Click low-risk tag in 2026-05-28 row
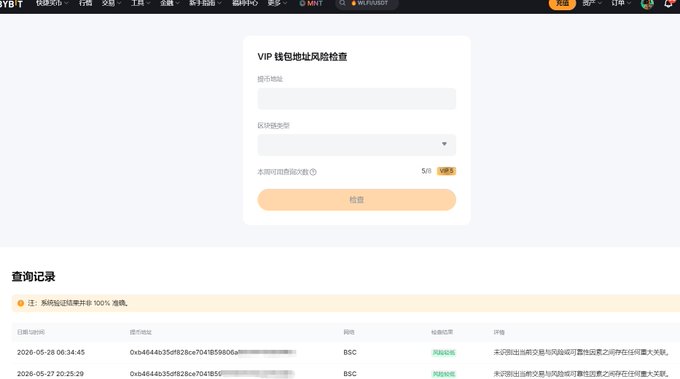 (444, 353)
